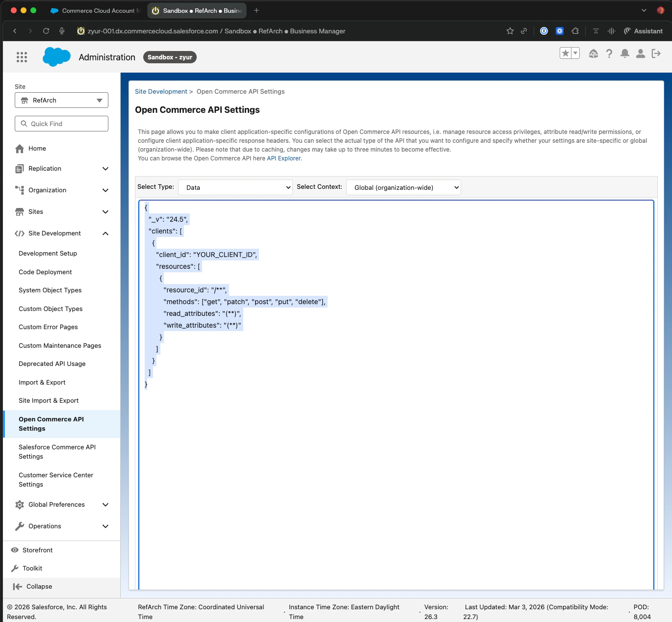Screen dimensions: 672x622
Task: Click the "client_id" line in the editor
Action: (x=207, y=255)
